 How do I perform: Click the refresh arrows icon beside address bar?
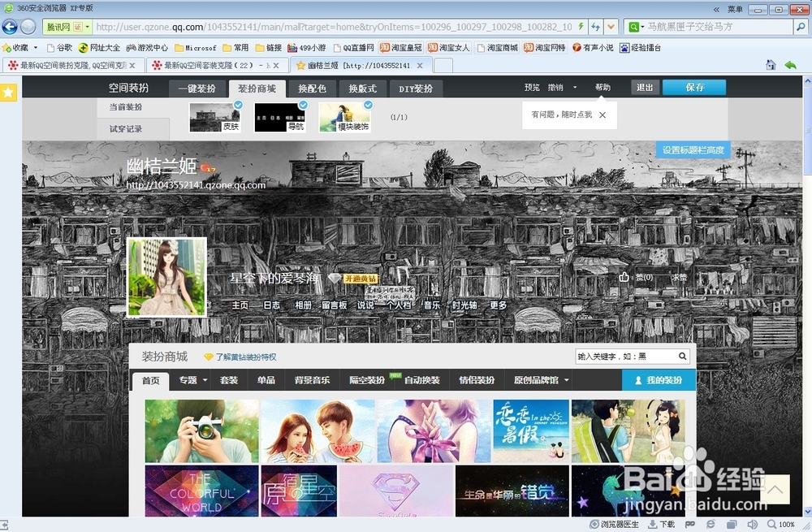tap(596, 27)
